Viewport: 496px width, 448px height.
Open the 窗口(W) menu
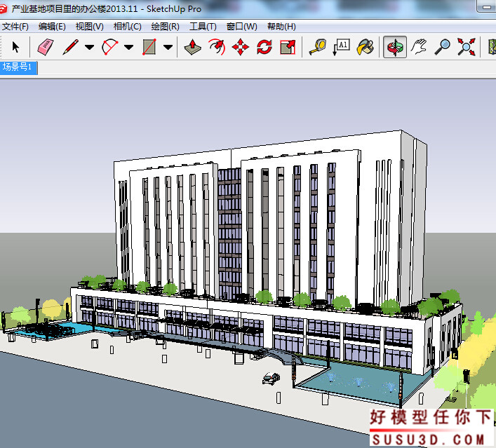[x=241, y=27]
